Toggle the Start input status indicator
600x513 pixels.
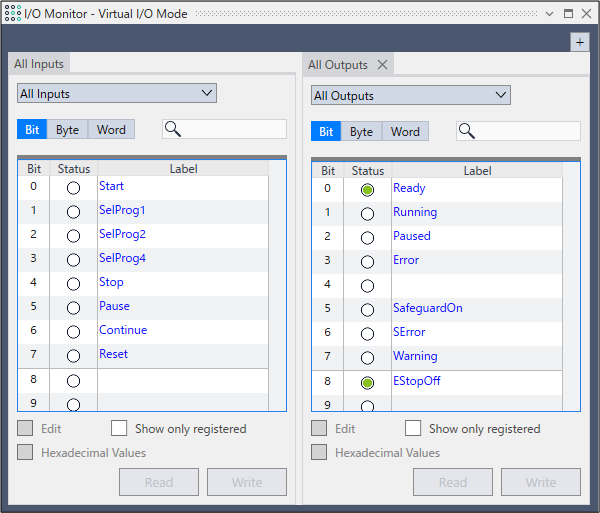pos(73,187)
